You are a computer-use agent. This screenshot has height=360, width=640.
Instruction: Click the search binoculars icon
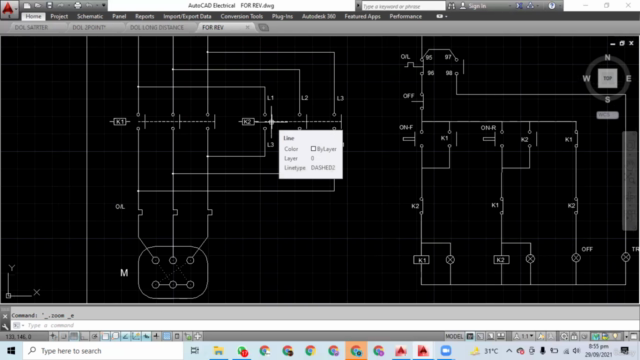tap(451, 6)
